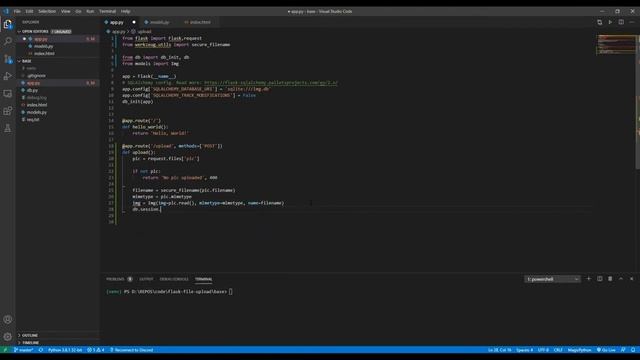Click the master branch in status bar

[x=23, y=350]
